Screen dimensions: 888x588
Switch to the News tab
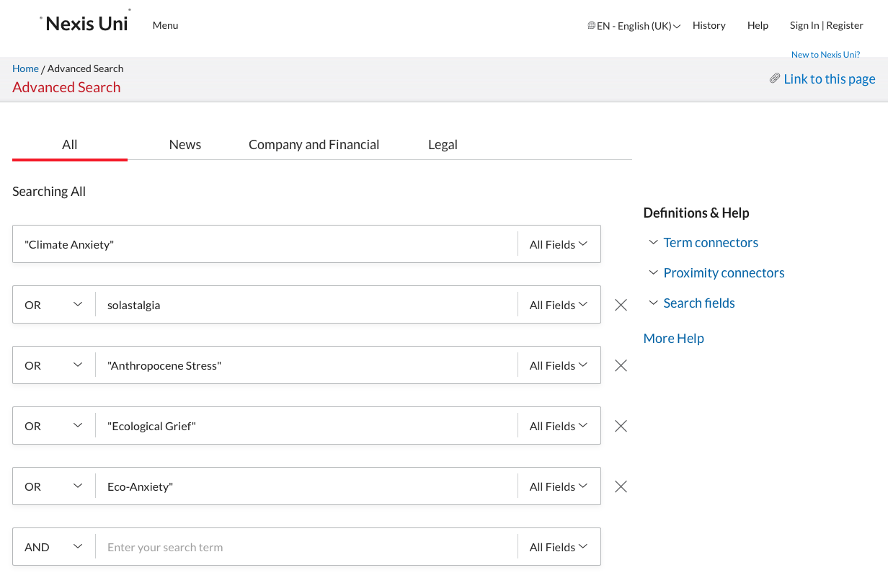coord(185,145)
